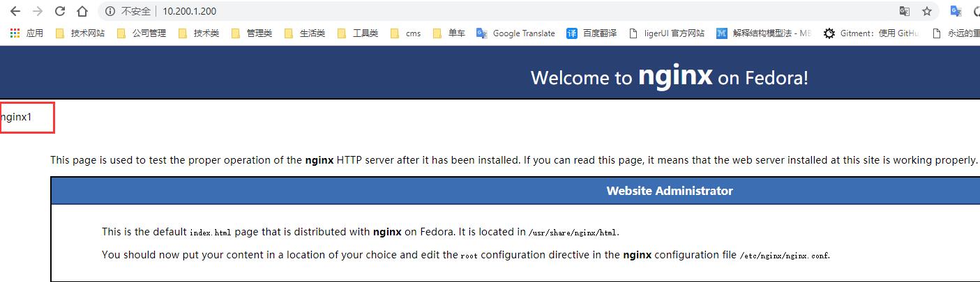Expand the 单车 bookmark folder
Screen dimensions: 980x282
pos(448,33)
